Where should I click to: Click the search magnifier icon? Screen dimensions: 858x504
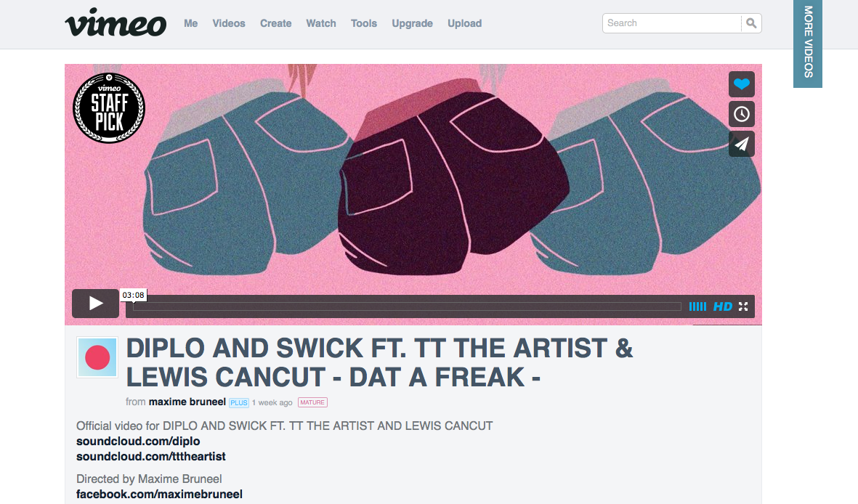[751, 23]
